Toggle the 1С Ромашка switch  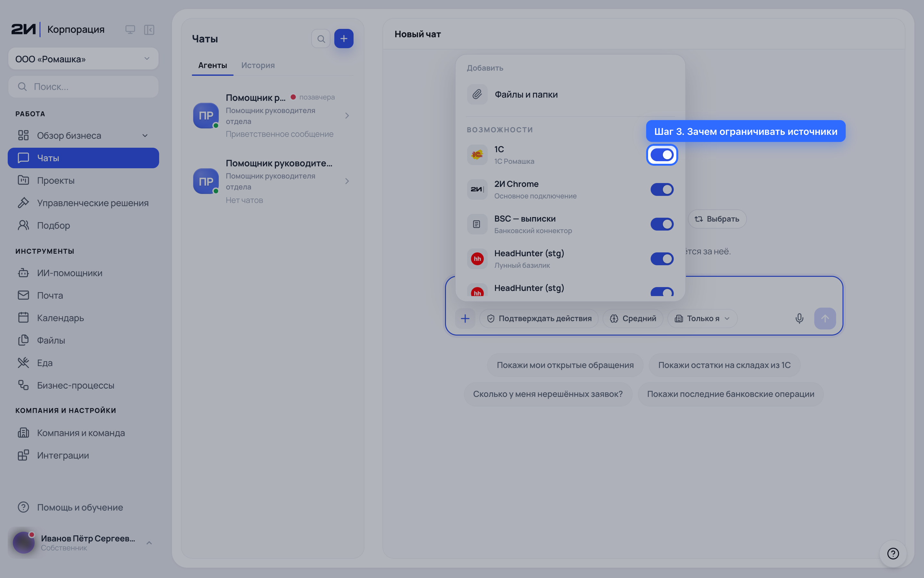click(662, 155)
